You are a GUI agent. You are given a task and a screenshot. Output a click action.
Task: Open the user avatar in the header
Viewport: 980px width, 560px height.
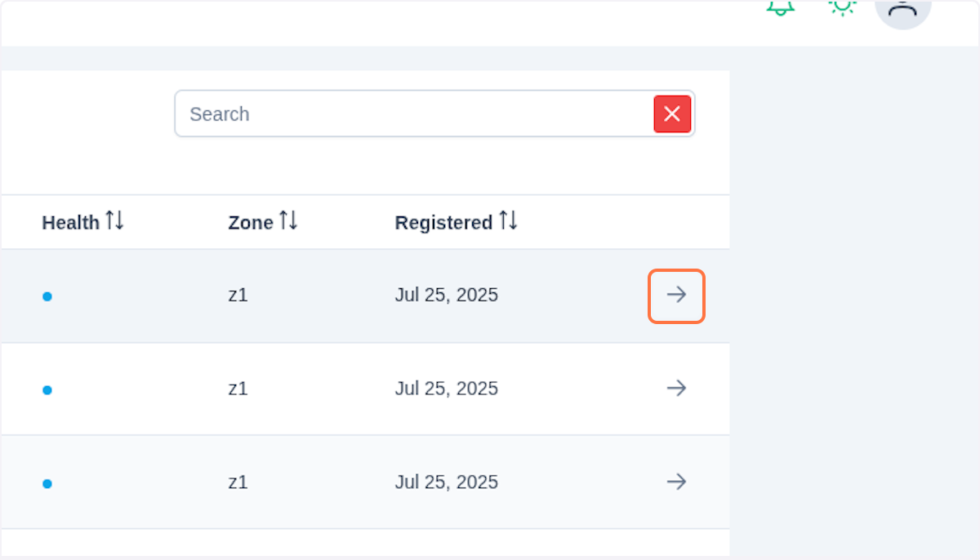point(902,10)
